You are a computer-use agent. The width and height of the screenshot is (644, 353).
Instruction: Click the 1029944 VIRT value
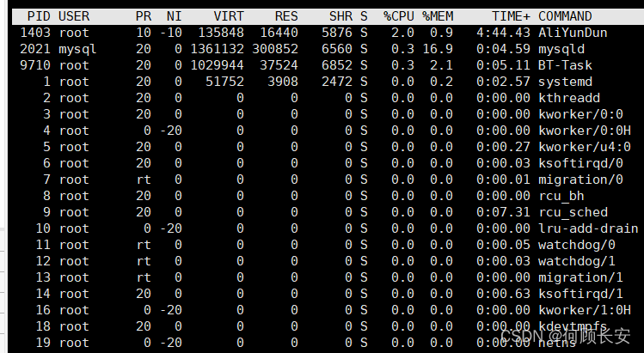(x=218, y=65)
